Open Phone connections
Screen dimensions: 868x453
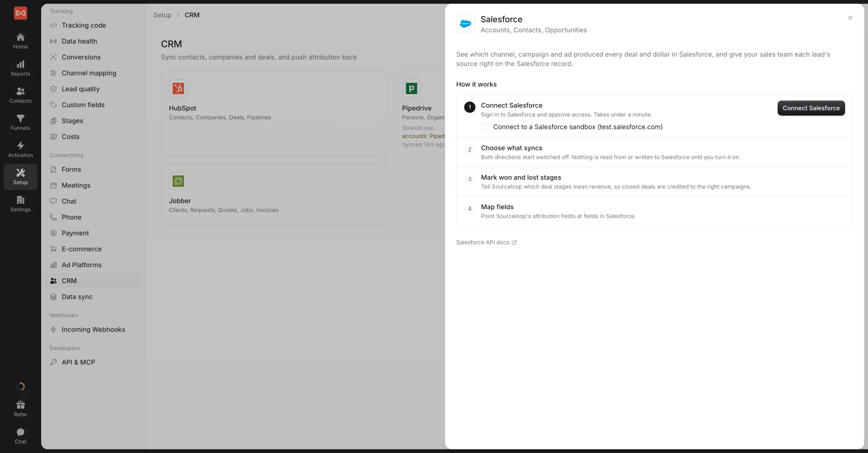93,217
